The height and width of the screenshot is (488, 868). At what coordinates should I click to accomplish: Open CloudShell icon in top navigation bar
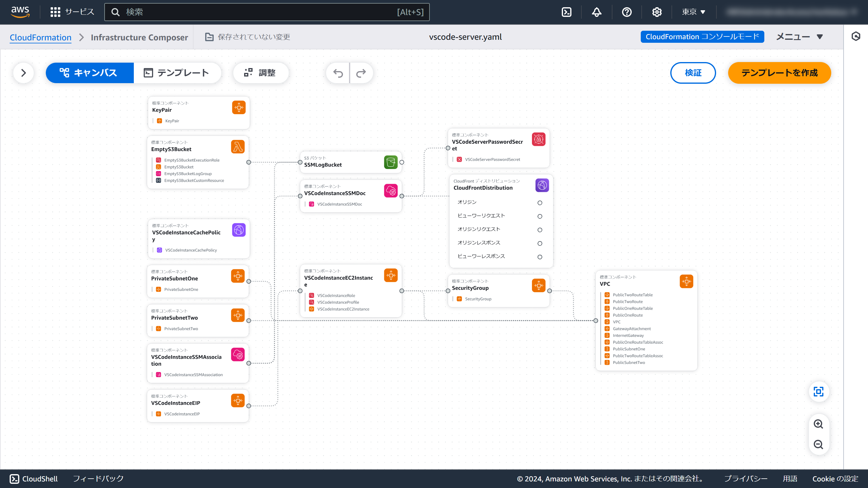[567, 12]
